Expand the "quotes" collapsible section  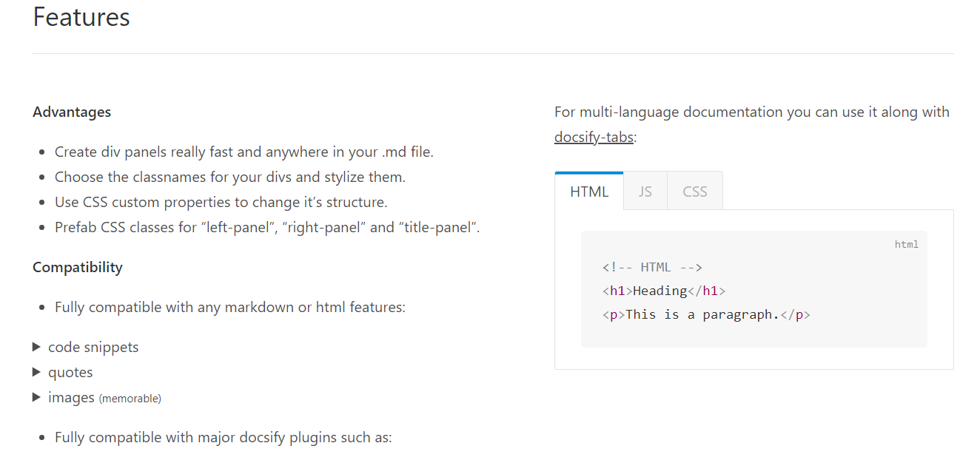[37, 372]
